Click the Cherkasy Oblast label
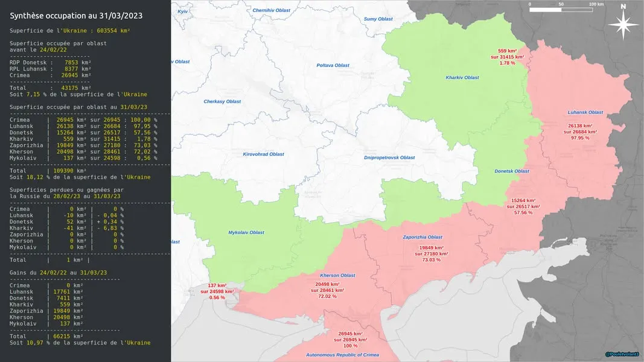The width and height of the screenshot is (644, 362). tap(222, 101)
